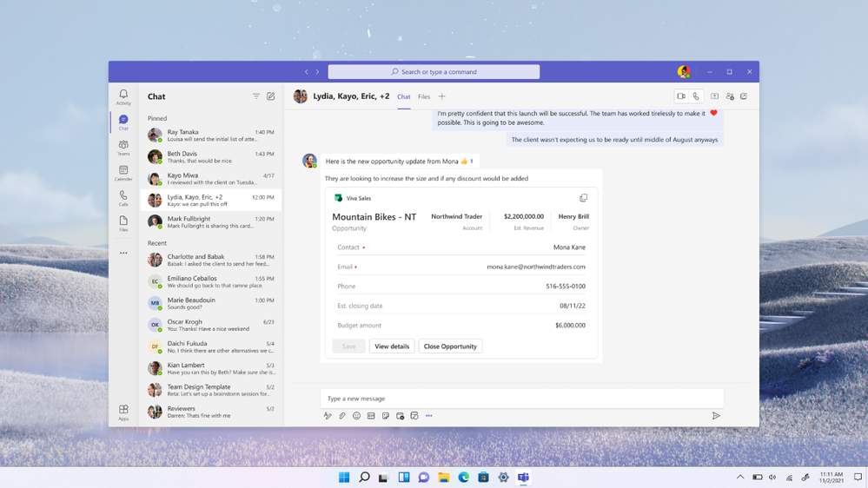Image resolution: width=868 pixels, height=488 pixels.
Task: Click the Type a new message field
Action: coord(521,399)
